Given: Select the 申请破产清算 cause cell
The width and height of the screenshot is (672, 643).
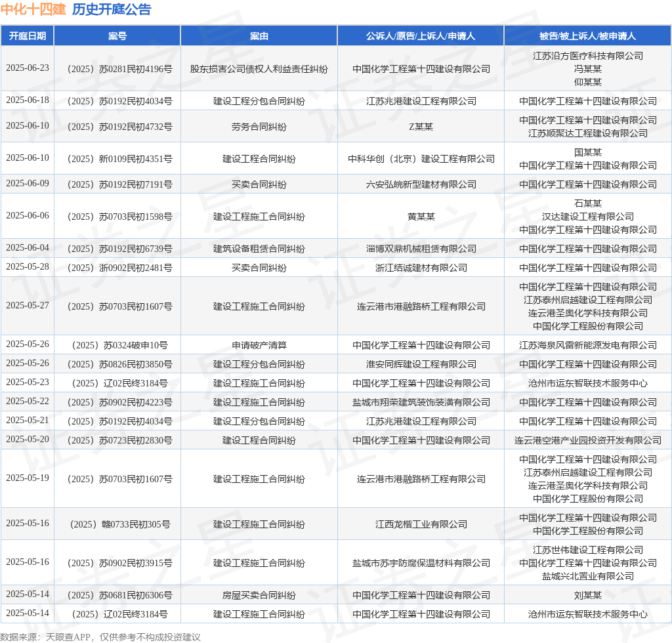Looking at the screenshot, I should pyautogui.click(x=259, y=345).
